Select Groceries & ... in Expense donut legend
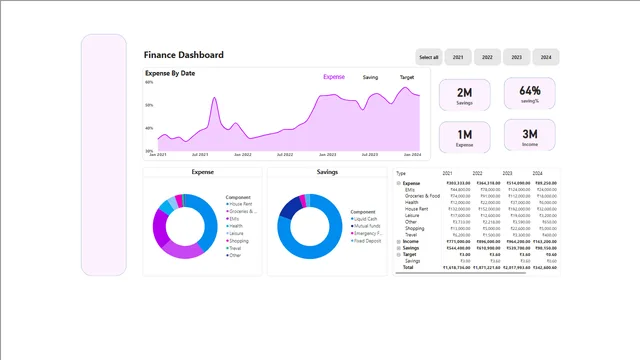The height and width of the screenshot is (360, 640). pyautogui.click(x=242, y=211)
